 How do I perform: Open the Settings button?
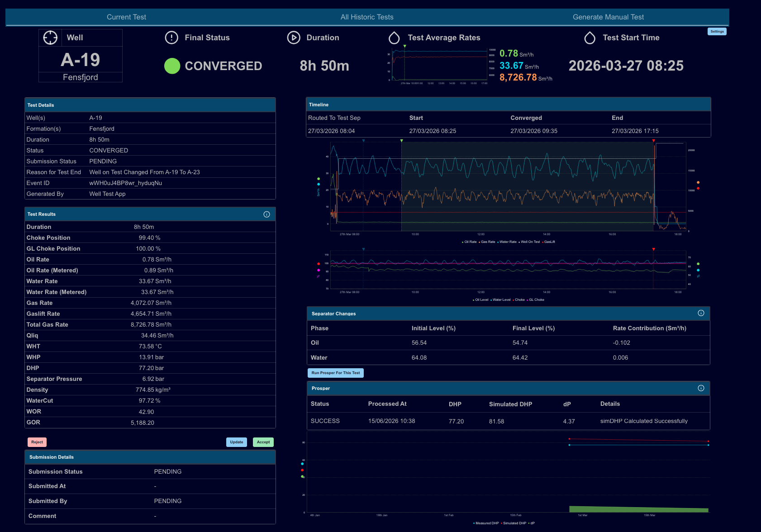(717, 32)
